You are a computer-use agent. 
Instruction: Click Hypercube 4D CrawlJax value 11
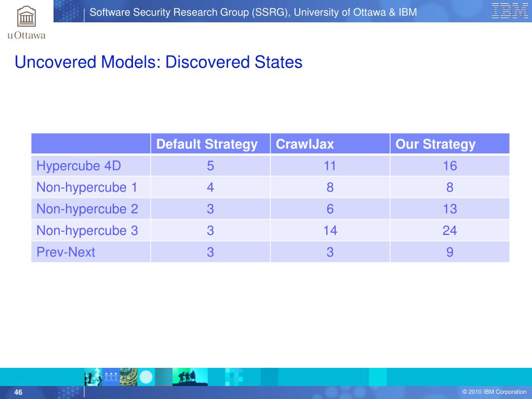[330, 166]
